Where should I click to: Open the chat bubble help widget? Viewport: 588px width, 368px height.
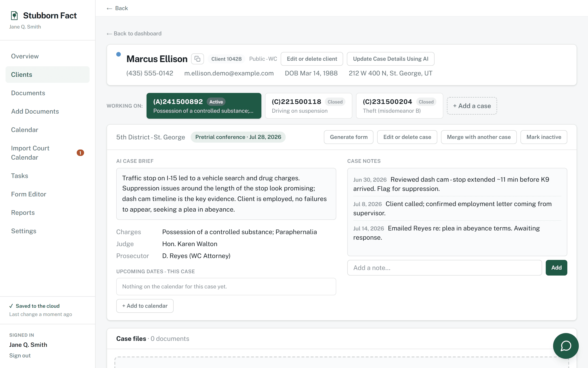tap(566, 346)
